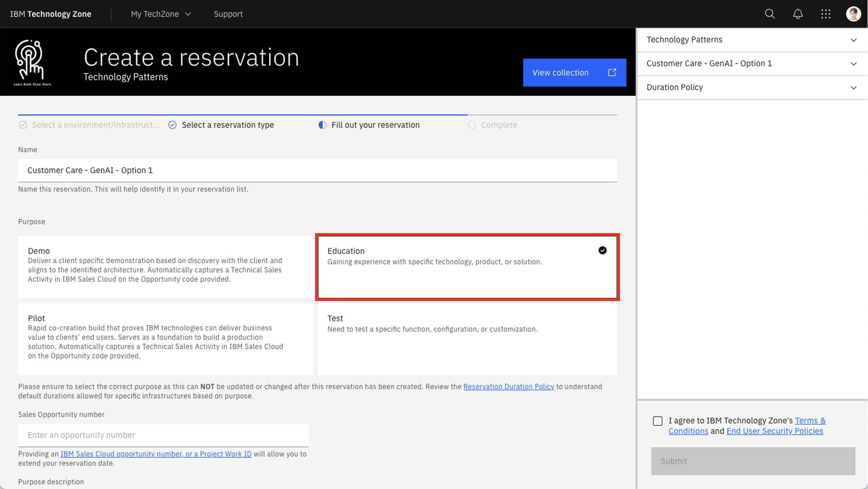Image resolution: width=868 pixels, height=489 pixels.
Task: Select the Pilot purpose tile
Action: tap(165, 339)
